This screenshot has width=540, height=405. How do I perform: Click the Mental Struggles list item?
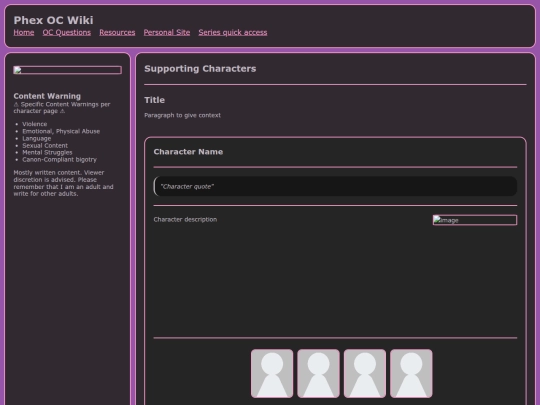tap(48, 152)
